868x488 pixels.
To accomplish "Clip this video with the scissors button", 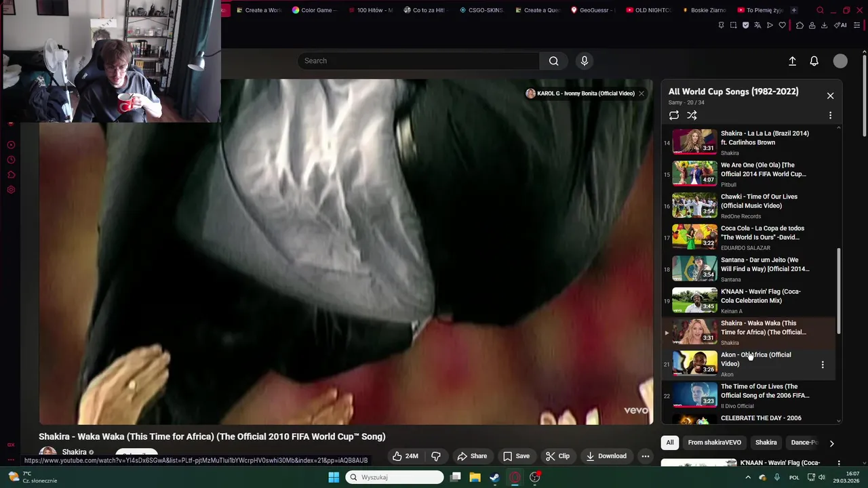I will [x=557, y=456].
